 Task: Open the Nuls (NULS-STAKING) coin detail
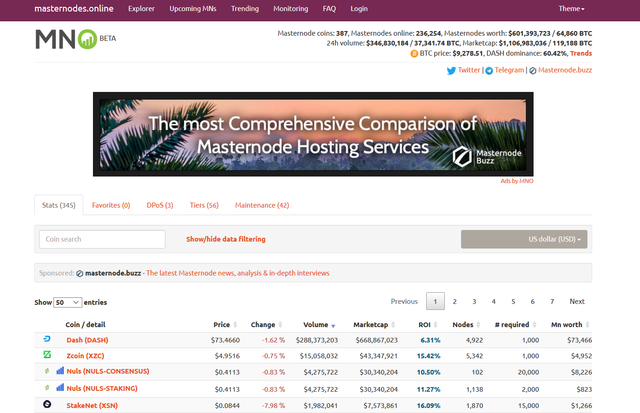(102, 389)
